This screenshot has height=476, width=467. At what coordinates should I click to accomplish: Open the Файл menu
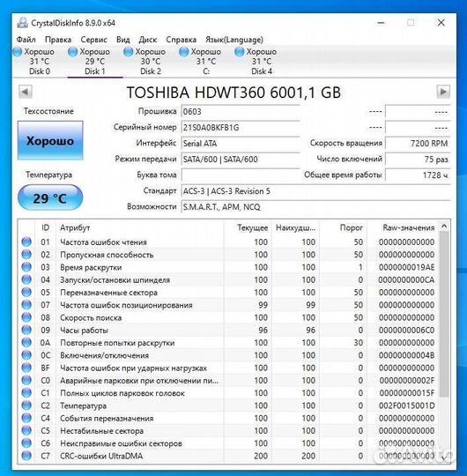point(26,40)
